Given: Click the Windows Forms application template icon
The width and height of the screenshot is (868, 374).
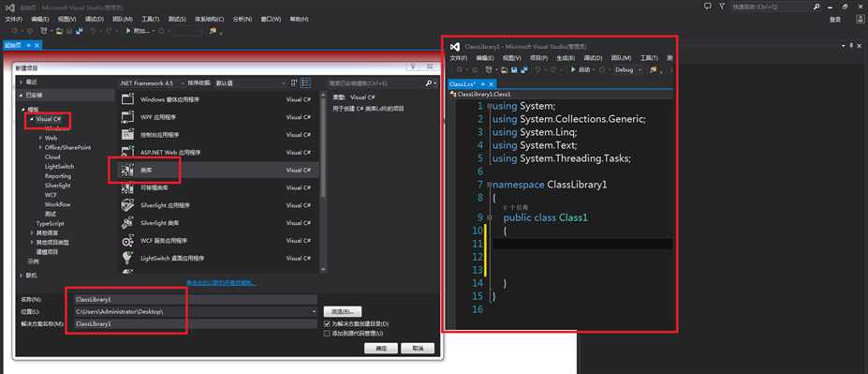Looking at the screenshot, I should coord(127,99).
